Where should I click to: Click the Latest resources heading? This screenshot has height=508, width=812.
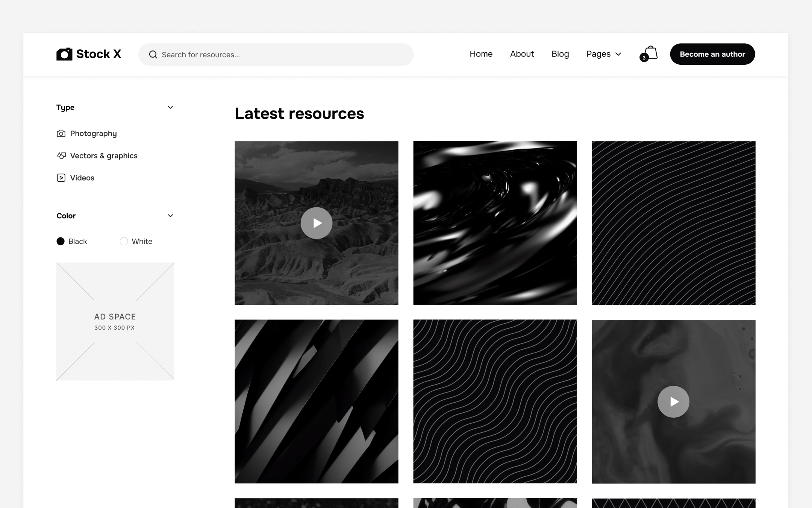(x=299, y=114)
